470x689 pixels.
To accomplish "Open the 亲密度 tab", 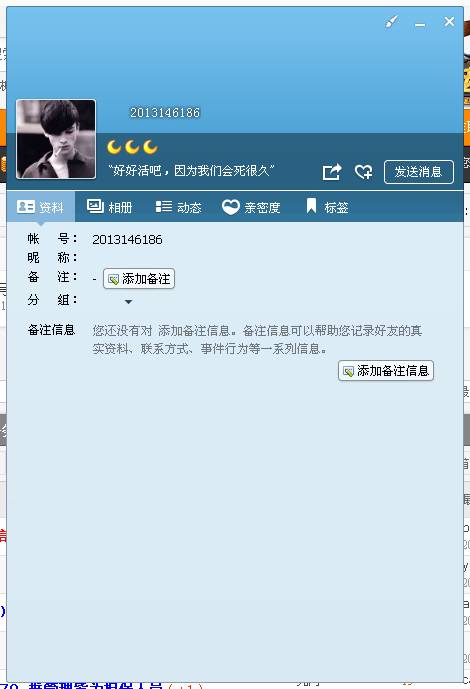I will [x=251, y=207].
